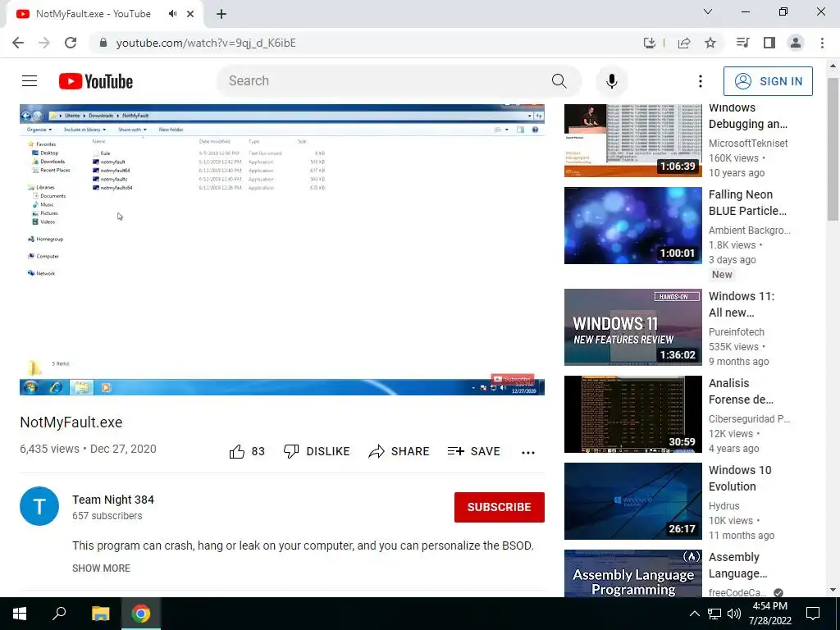Open media controls icon in Chrome toolbar

point(742,43)
